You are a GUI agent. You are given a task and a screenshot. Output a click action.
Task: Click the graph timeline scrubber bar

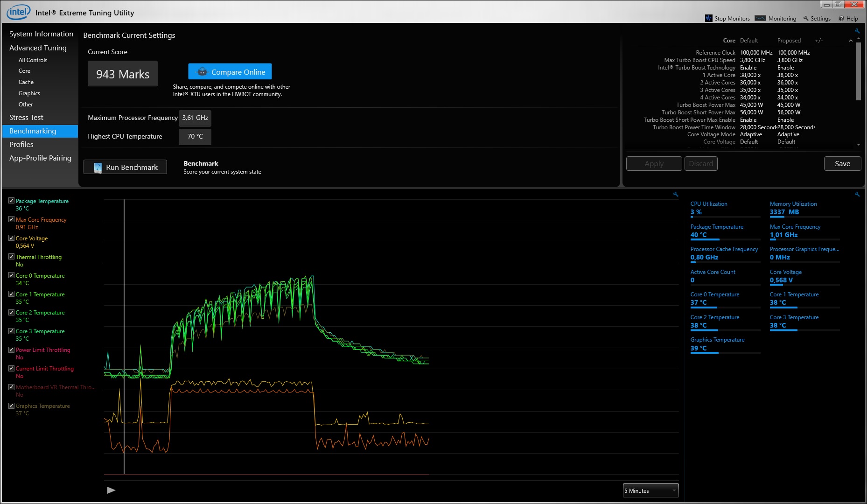(x=391, y=481)
